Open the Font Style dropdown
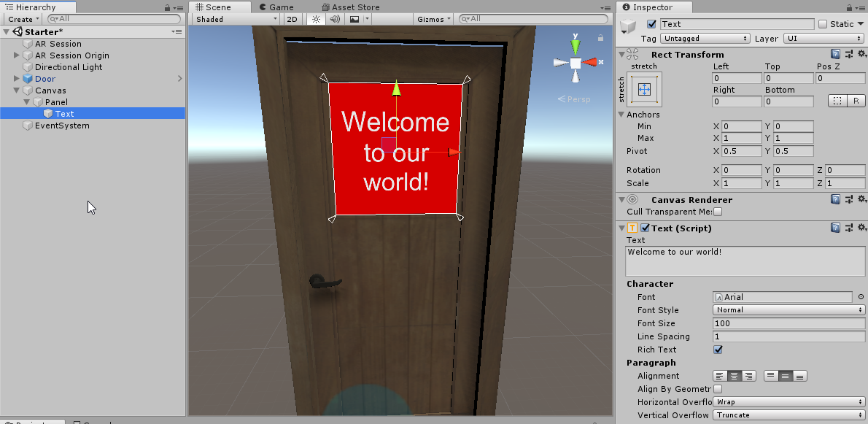The height and width of the screenshot is (424, 868). [x=789, y=310]
